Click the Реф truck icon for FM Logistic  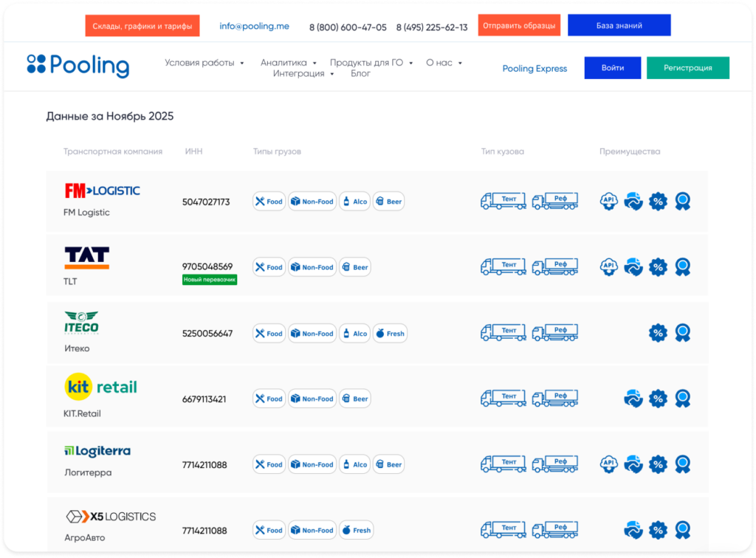tap(555, 201)
